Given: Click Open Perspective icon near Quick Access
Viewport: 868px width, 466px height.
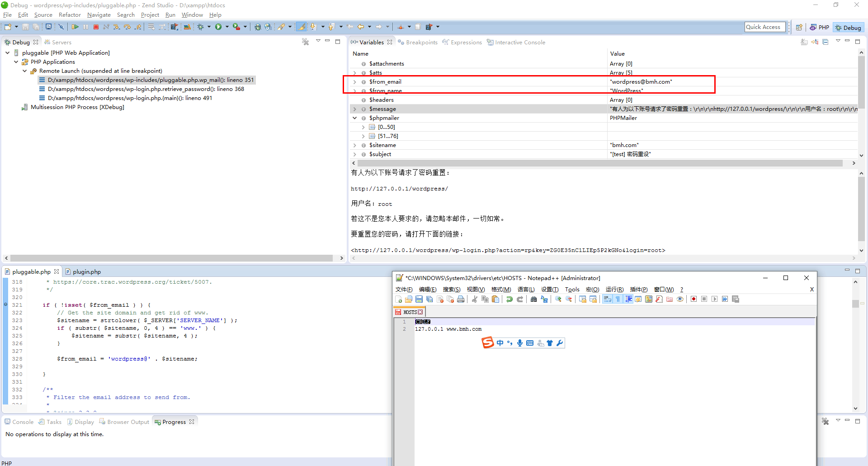Looking at the screenshot, I should (x=799, y=27).
